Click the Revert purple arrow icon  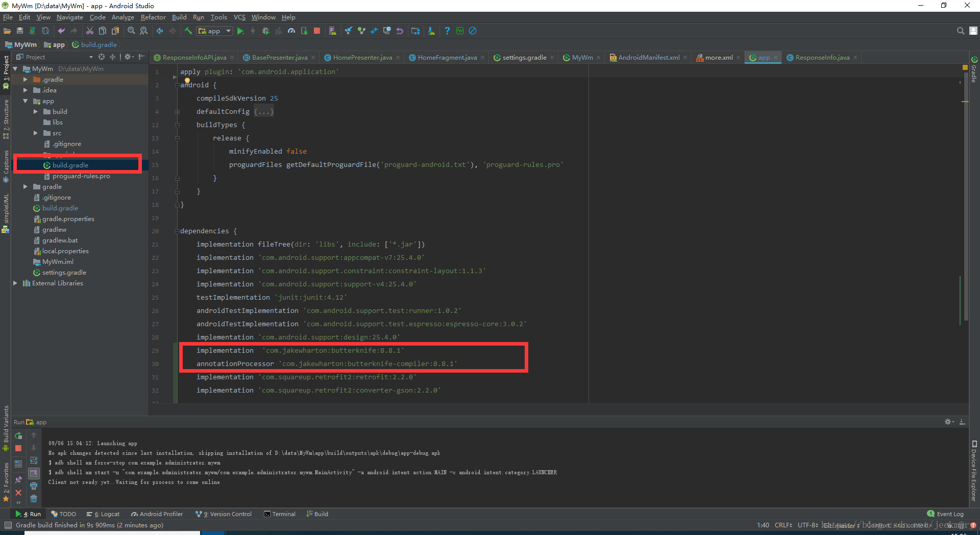[x=400, y=31]
